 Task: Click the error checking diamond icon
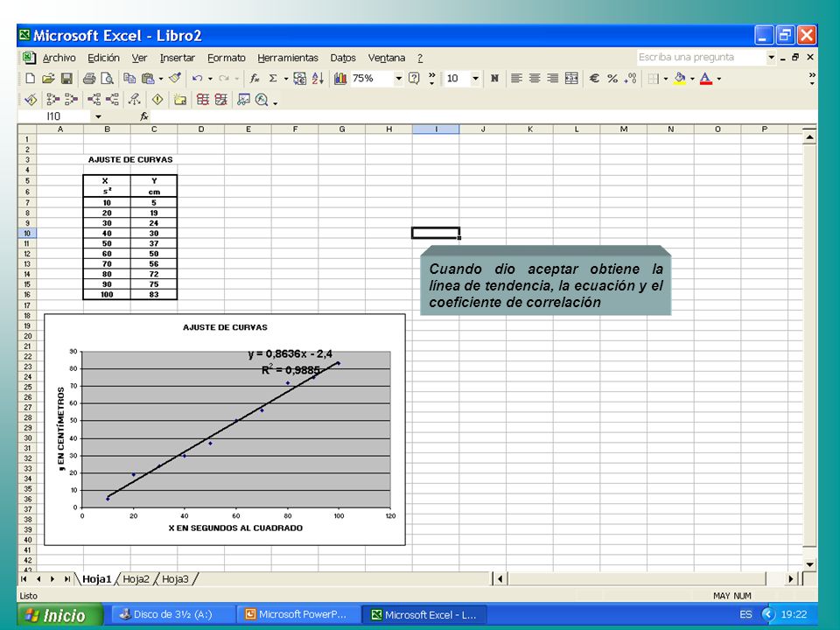157,100
